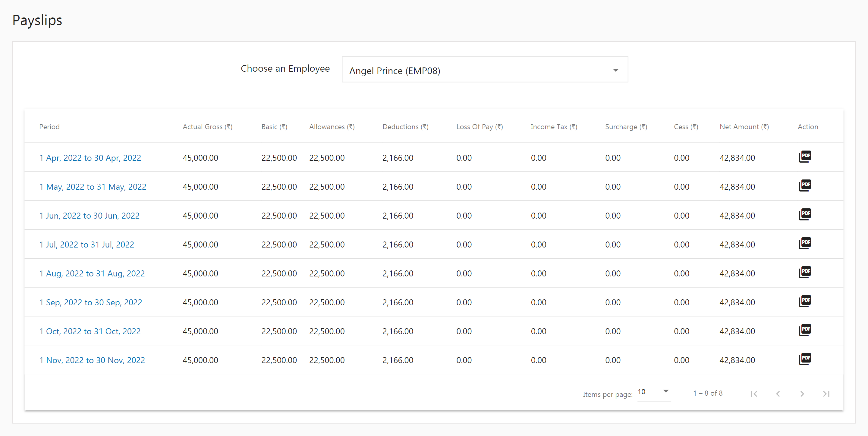Viewport: 868px width, 436px height.
Task: Open 1 Apr, 2022 to 30 Apr, 2022 payslip
Action: click(x=90, y=158)
